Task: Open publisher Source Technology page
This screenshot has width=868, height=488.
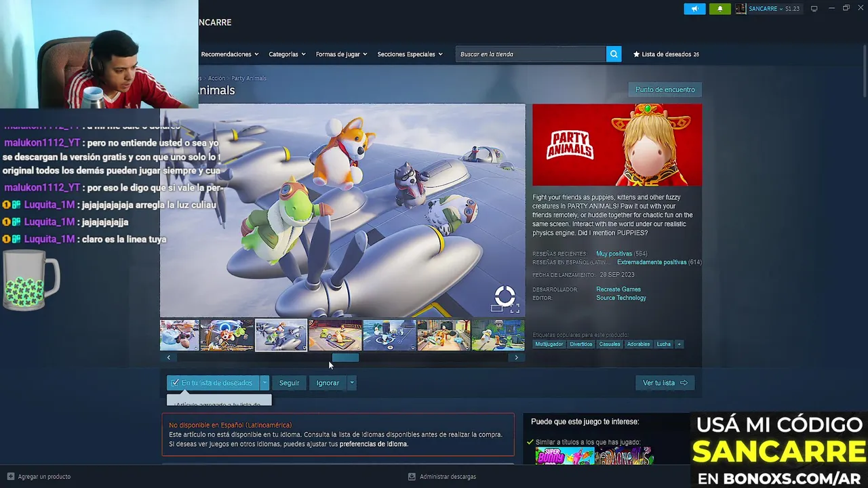Action: coord(621,298)
